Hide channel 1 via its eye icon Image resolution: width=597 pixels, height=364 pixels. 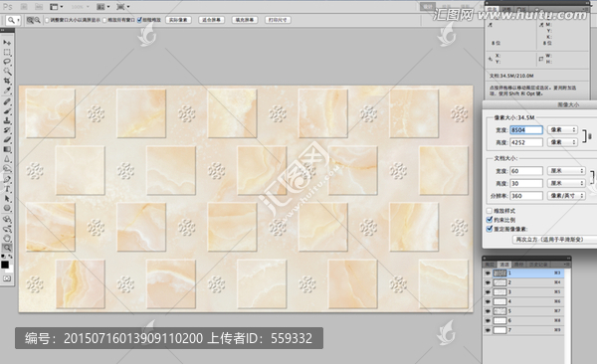(488, 273)
